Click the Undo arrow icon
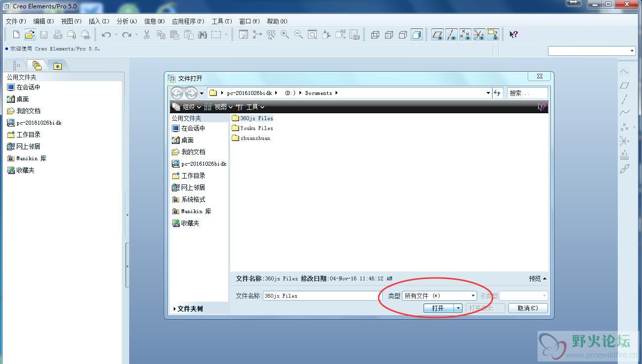This screenshot has width=642, height=364. (x=106, y=35)
